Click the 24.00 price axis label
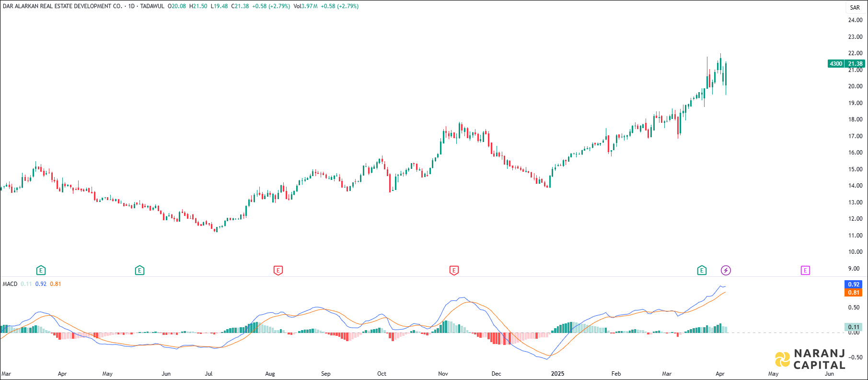The height and width of the screenshot is (380, 868). [855, 20]
